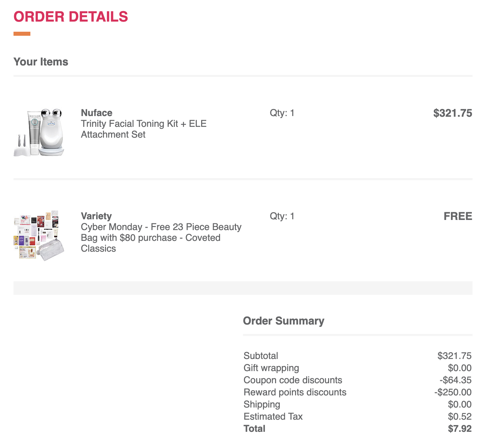This screenshot has width=484, height=448.
Task: Click the Variety brand name
Action: 96,216
